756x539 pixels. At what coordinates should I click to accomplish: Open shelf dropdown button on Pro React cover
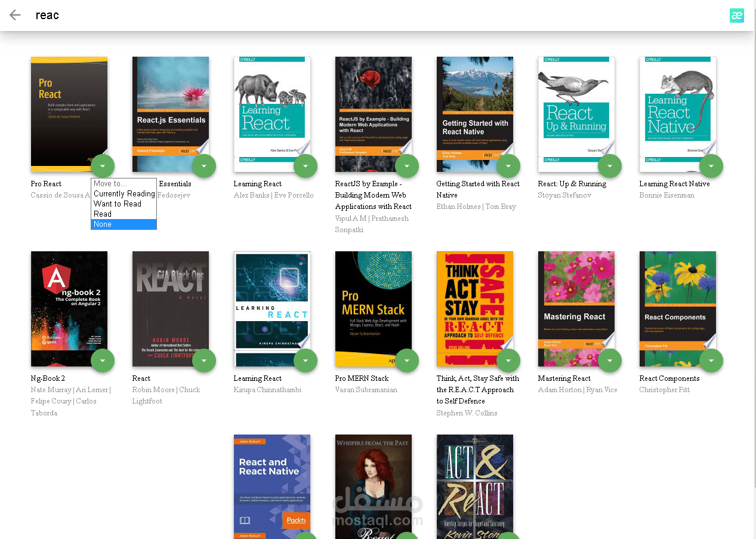click(x=103, y=166)
